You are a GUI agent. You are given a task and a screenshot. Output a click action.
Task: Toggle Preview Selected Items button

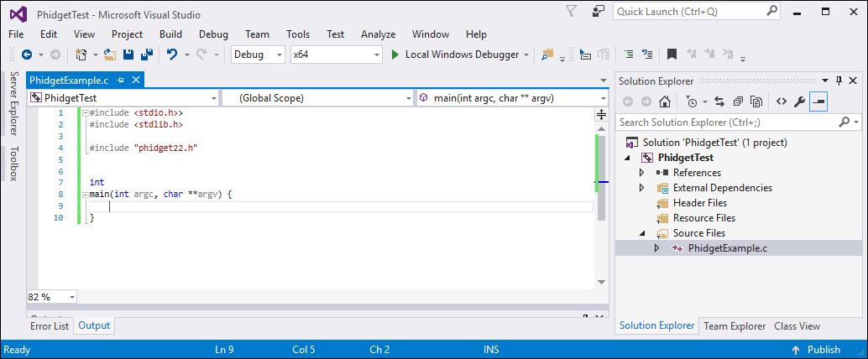pyautogui.click(x=818, y=101)
